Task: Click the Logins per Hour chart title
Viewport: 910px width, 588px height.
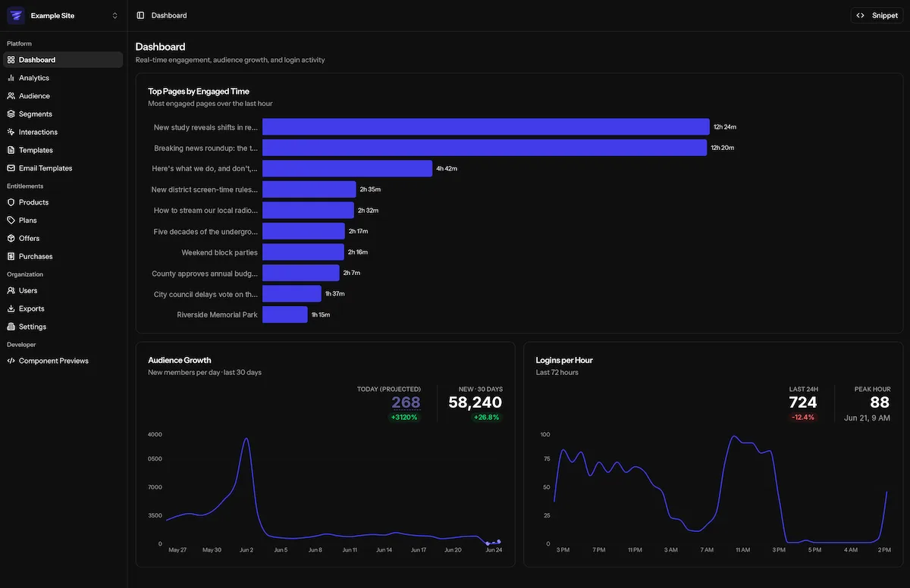Action: coord(564,360)
